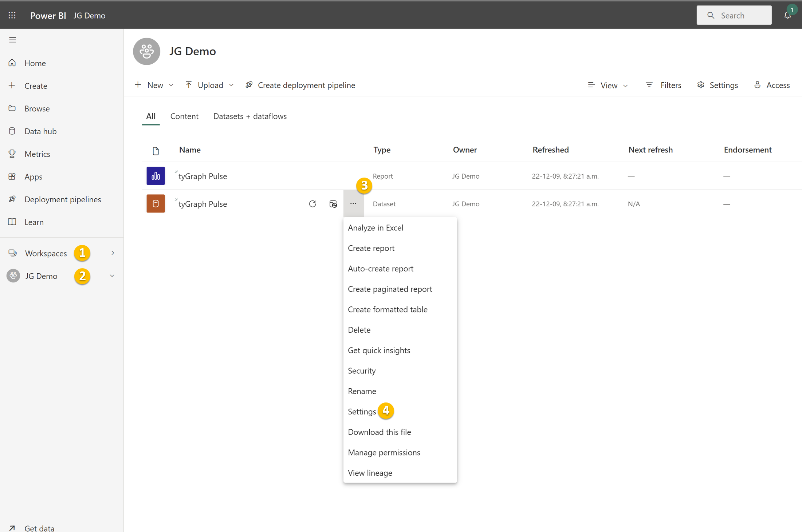Collapse the navigation pane hamburger icon

click(x=13, y=40)
